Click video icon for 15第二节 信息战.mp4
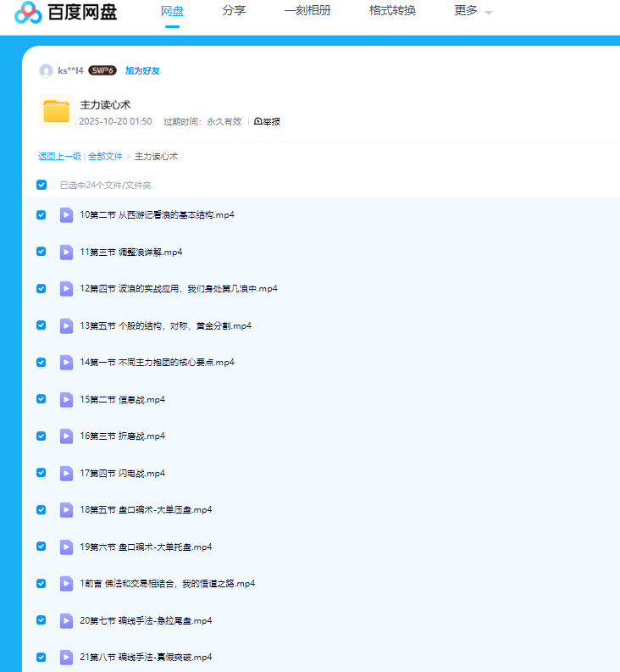 66,399
